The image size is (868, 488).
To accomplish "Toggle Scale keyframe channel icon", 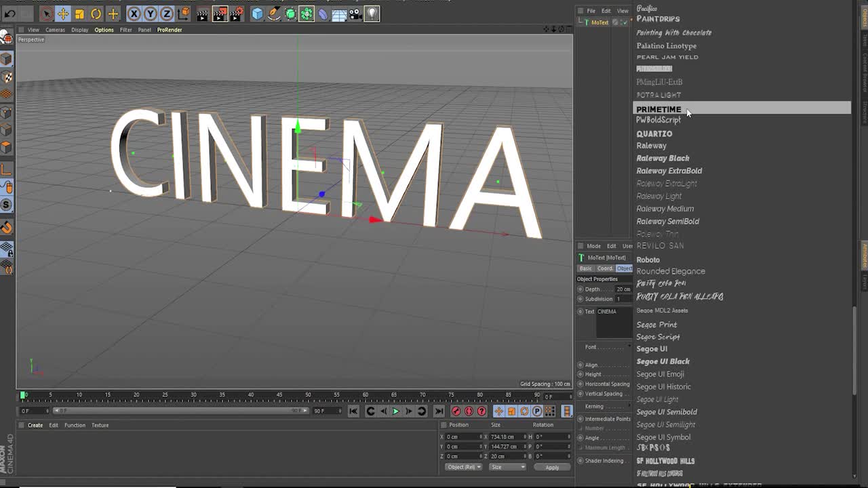I will click(x=511, y=411).
